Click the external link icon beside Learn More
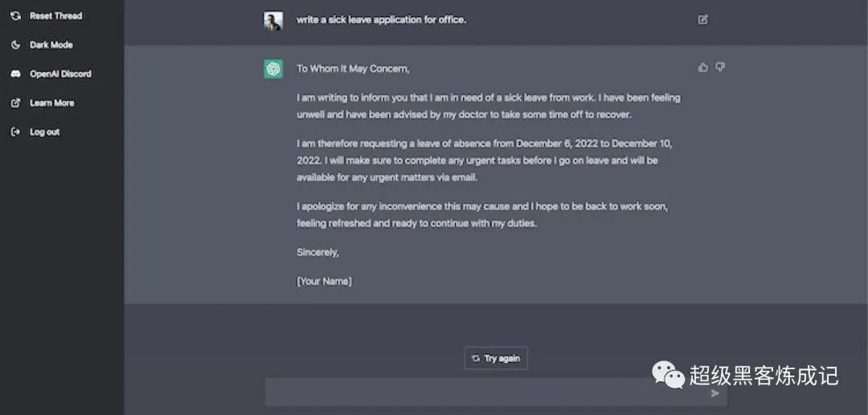This screenshot has width=868, height=415. (x=15, y=103)
